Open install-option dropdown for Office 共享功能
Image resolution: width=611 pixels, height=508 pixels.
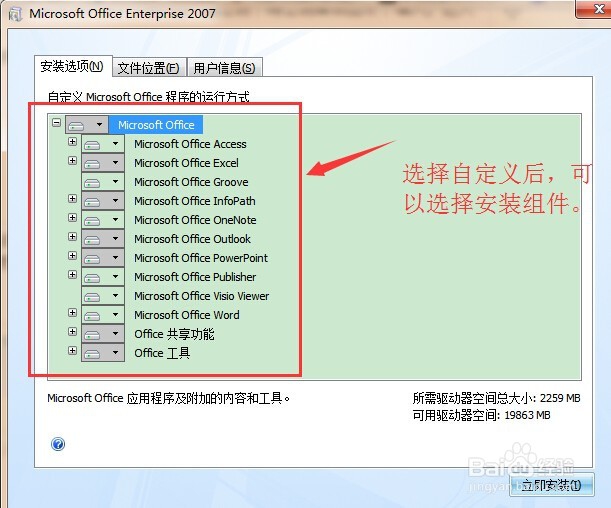(x=103, y=334)
